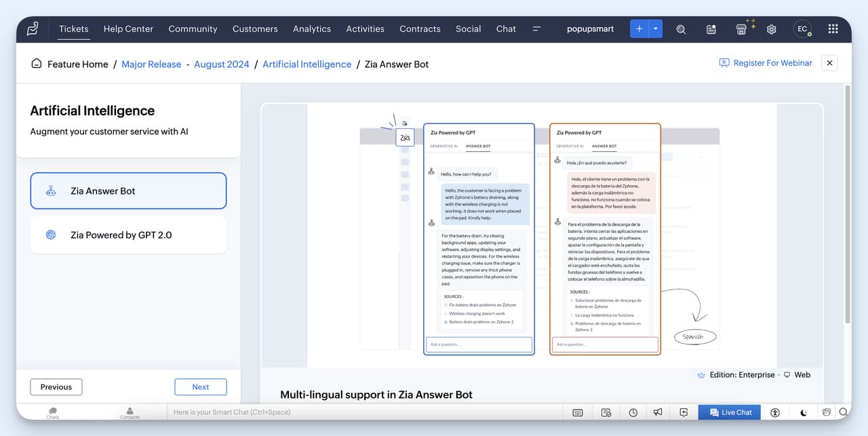Open the Analytics tab
The height and width of the screenshot is (436, 868).
pyautogui.click(x=312, y=29)
